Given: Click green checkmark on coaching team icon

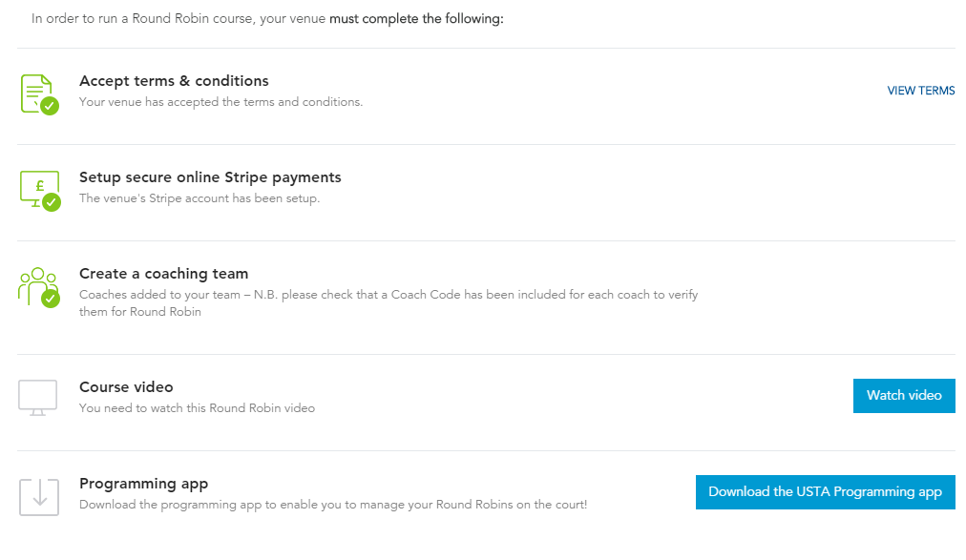Looking at the screenshot, I should tap(51, 299).
